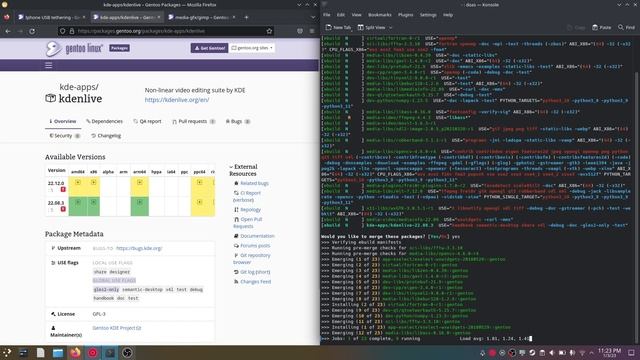Click the tracking protection shield icon
Viewport: 640px width, 360px height.
[62, 31]
